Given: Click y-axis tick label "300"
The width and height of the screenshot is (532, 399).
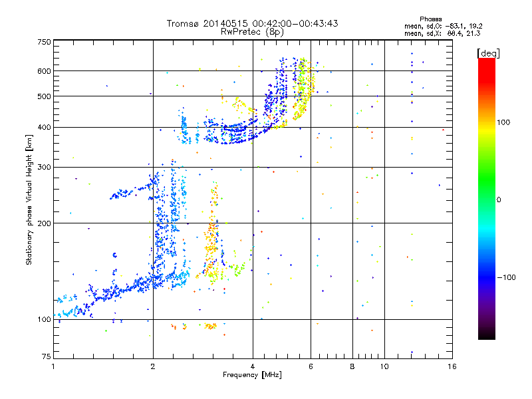Looking at the screenshot, I should 45,168.
